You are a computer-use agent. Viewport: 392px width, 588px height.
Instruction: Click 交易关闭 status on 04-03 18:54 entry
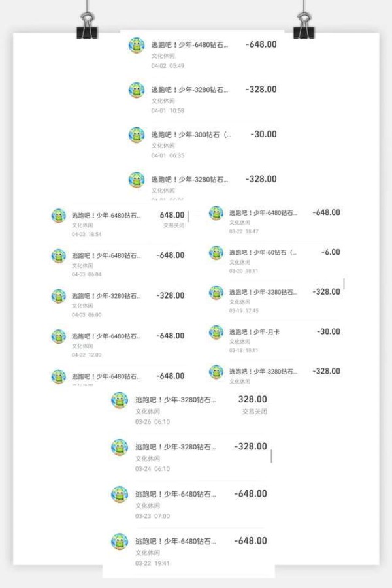(x=174, y=225)
